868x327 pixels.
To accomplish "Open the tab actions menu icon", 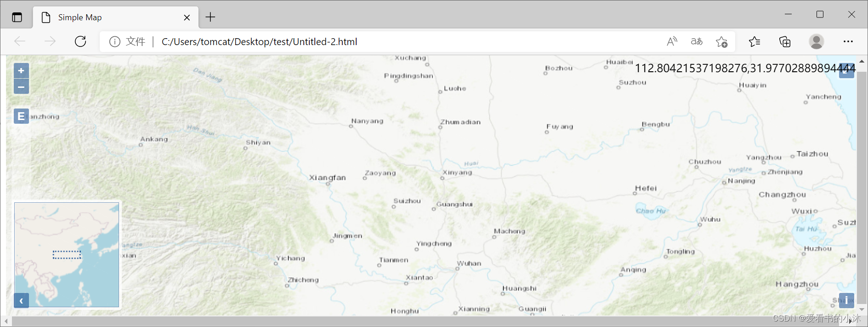I will click(17, 17).
